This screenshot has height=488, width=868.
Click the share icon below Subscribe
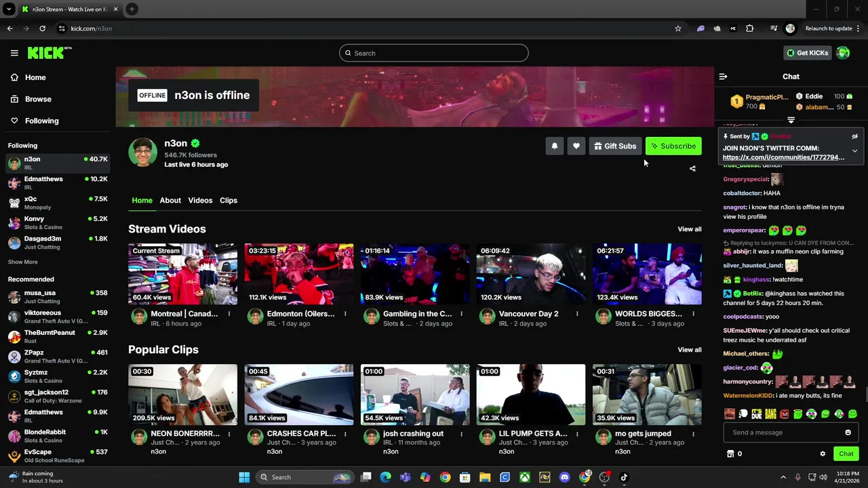[692, 168]
